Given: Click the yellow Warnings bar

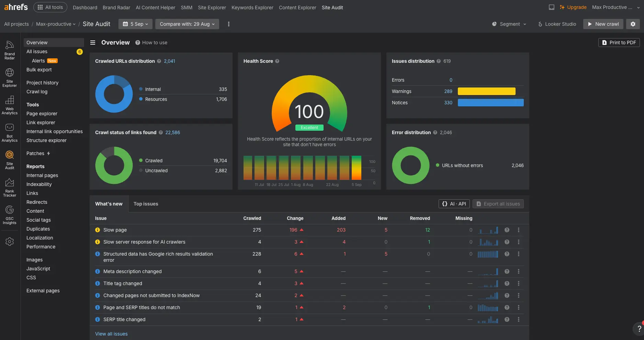Looking at the screenshot, I should click(x=487, y=91).
